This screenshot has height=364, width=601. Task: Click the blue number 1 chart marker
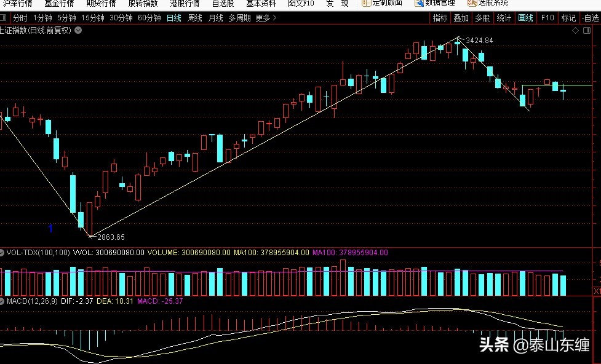click(x=50, y=229)
